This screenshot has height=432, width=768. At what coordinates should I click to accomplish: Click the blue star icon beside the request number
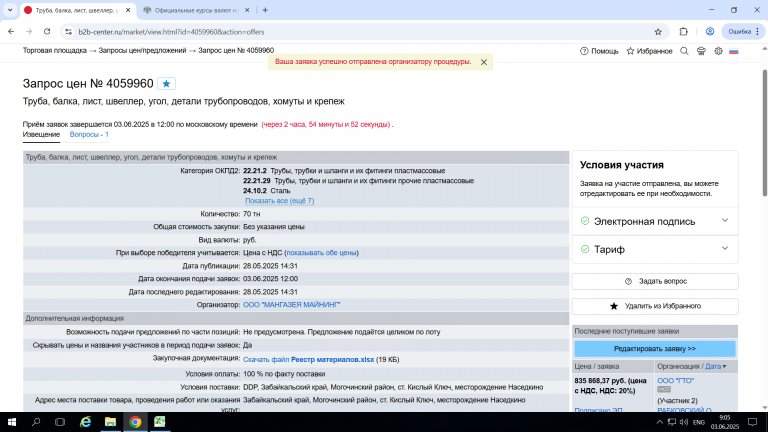(166, 84)
